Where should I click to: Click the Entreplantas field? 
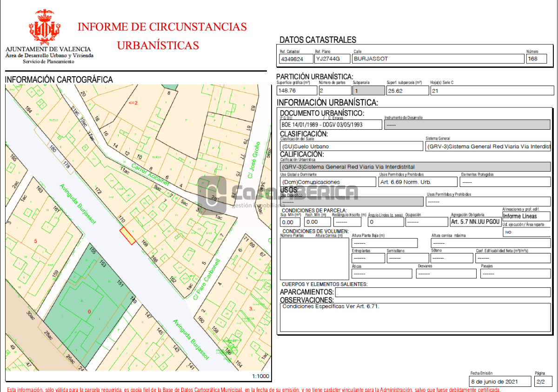368,258
